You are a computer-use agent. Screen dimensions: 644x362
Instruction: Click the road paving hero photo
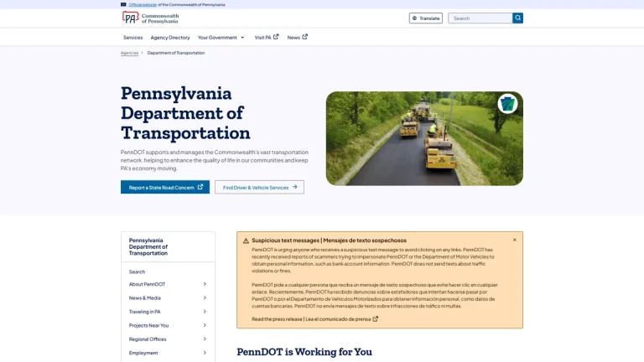tap(424, 138)
